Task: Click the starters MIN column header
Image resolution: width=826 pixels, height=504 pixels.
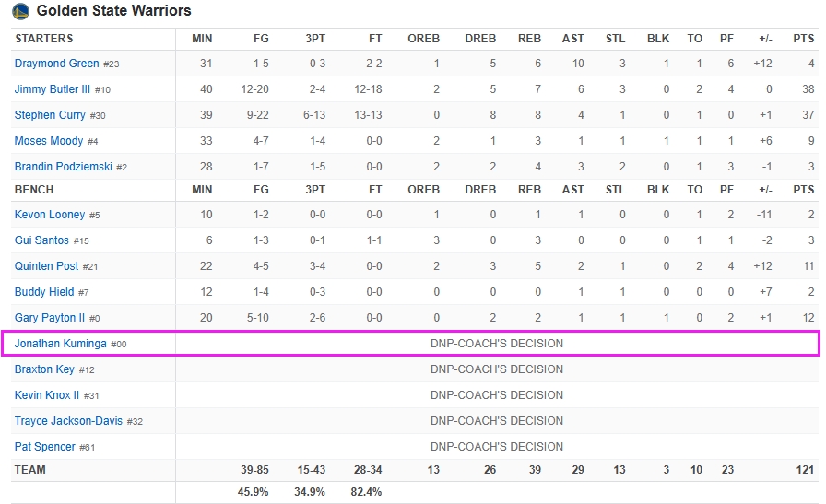Action: 202,39
